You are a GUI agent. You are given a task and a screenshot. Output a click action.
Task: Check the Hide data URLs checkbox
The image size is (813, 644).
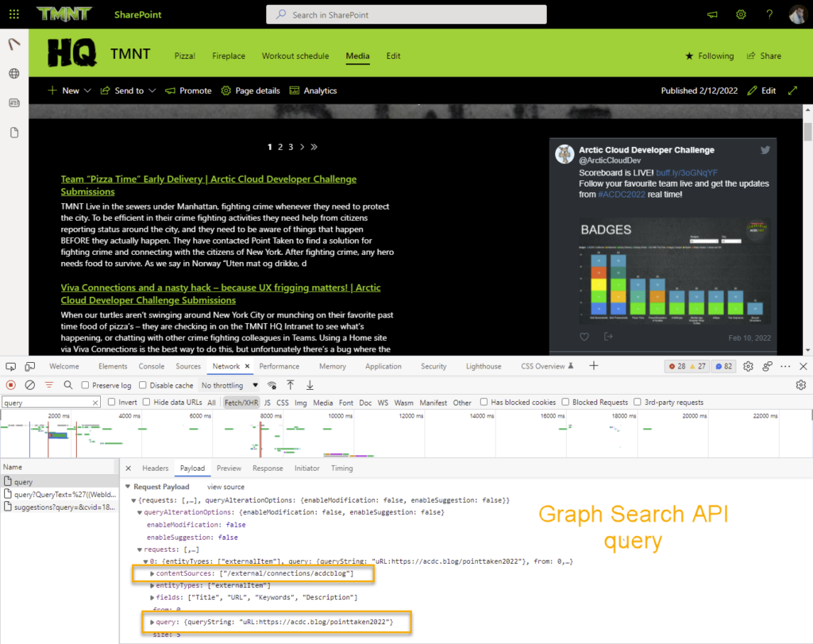pos(147,402)
